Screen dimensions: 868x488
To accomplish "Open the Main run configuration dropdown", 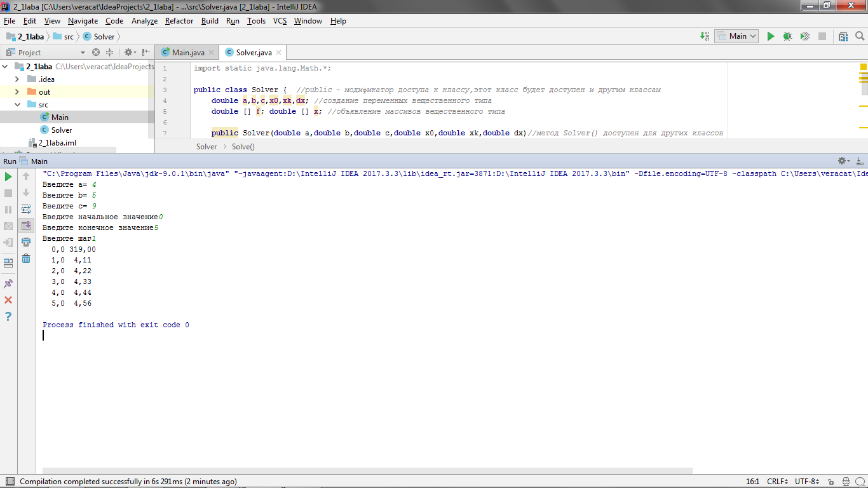I will point(736,36).
